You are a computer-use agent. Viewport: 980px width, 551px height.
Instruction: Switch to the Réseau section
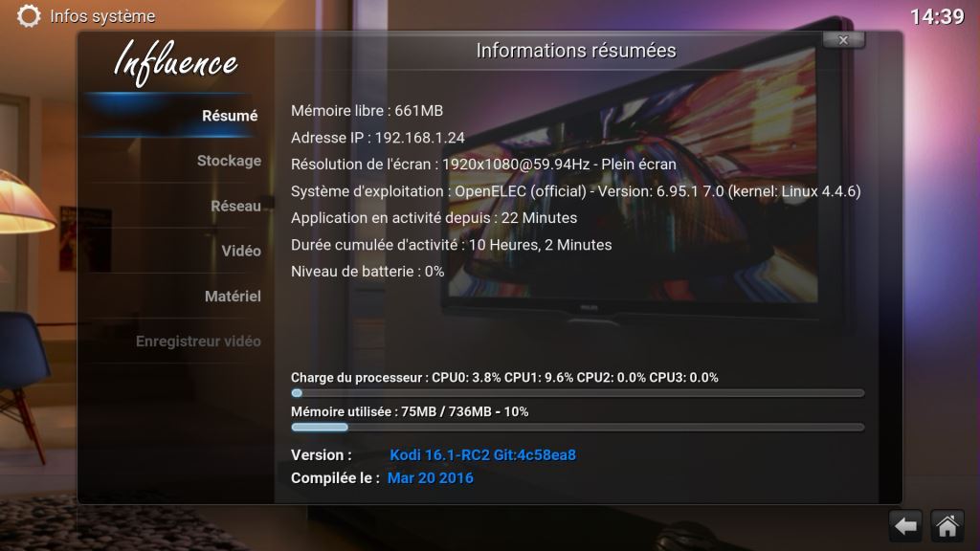click(x=235, y=206)
